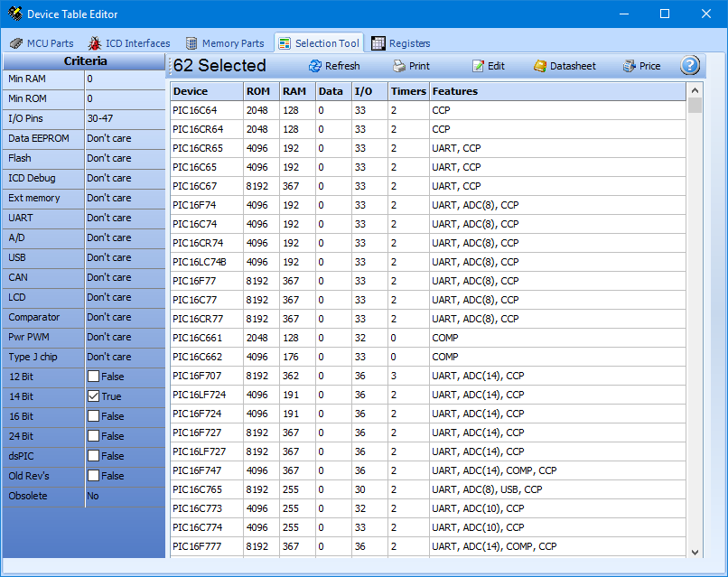
Task: Click the Print button label
Action: pyautogui.click(x=419, y=67)
